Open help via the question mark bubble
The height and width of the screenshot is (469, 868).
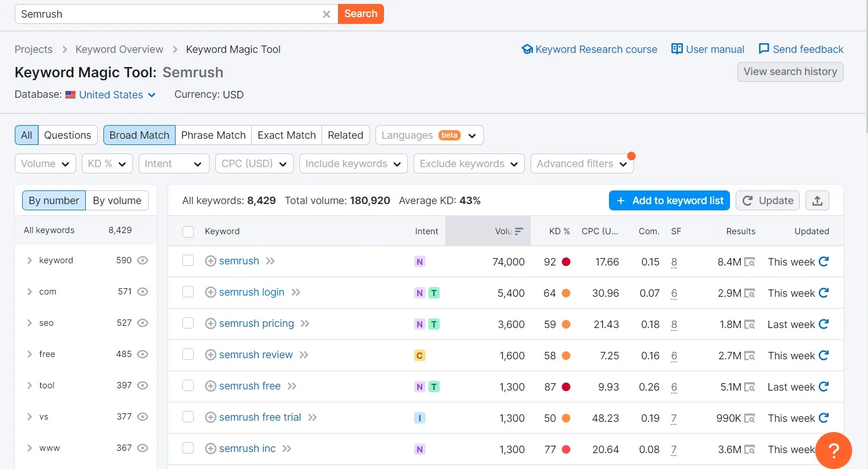pyautogui.click(x=833, y=450)
